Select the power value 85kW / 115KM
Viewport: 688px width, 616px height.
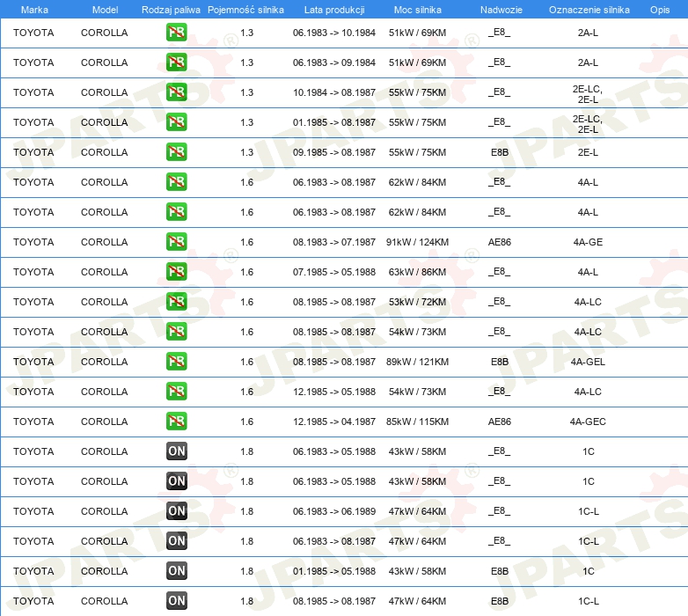pos(417,422)
